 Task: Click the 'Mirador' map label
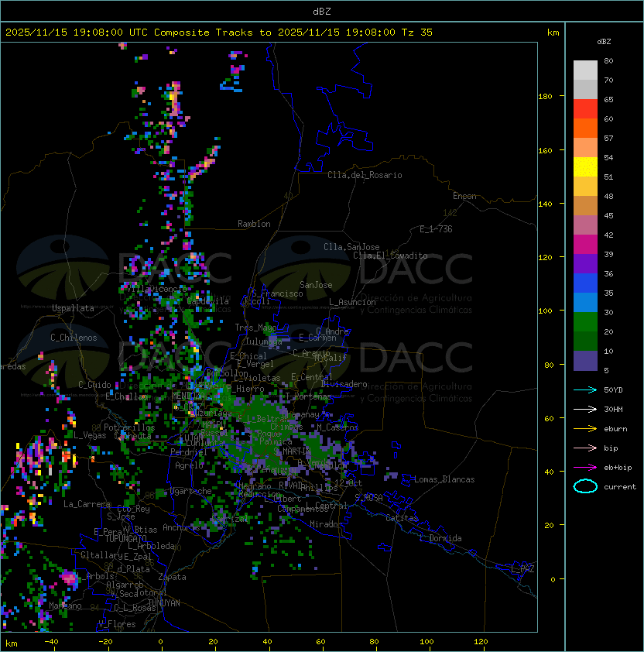pos(327,524)
